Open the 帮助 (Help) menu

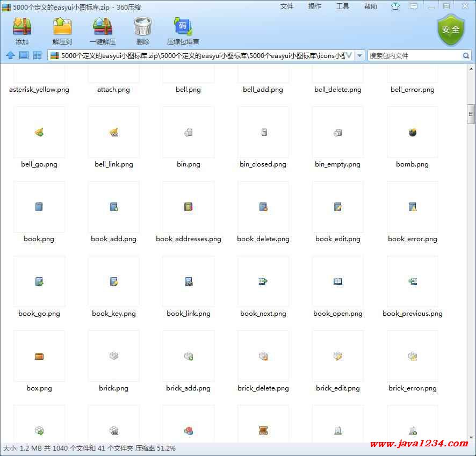371,6
